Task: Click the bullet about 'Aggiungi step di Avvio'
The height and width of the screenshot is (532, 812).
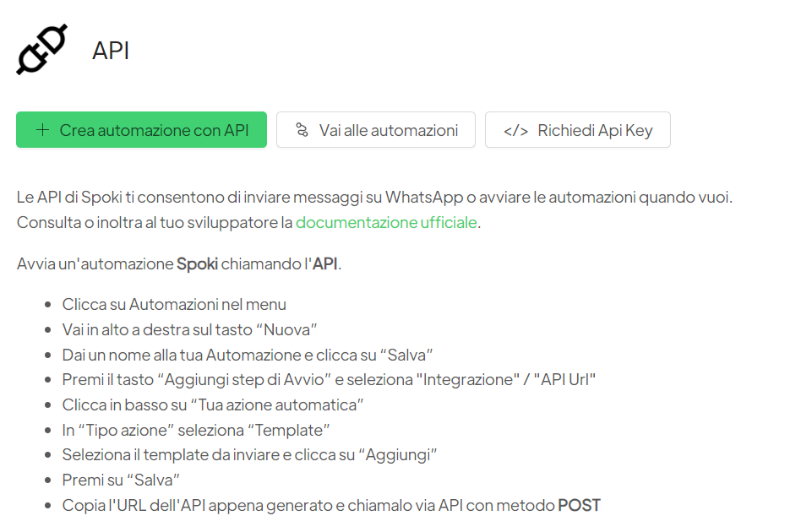Action: tap(328, 379)
